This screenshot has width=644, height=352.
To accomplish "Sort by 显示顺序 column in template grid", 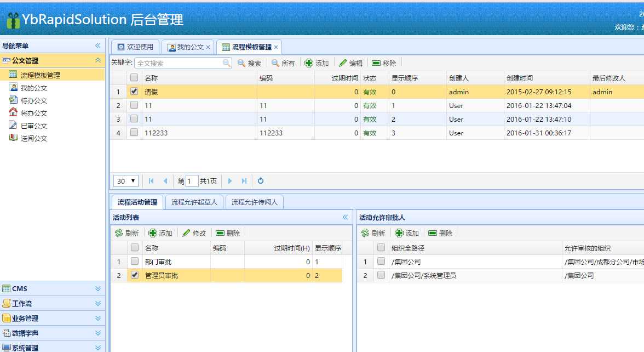I will pos(417,78).
